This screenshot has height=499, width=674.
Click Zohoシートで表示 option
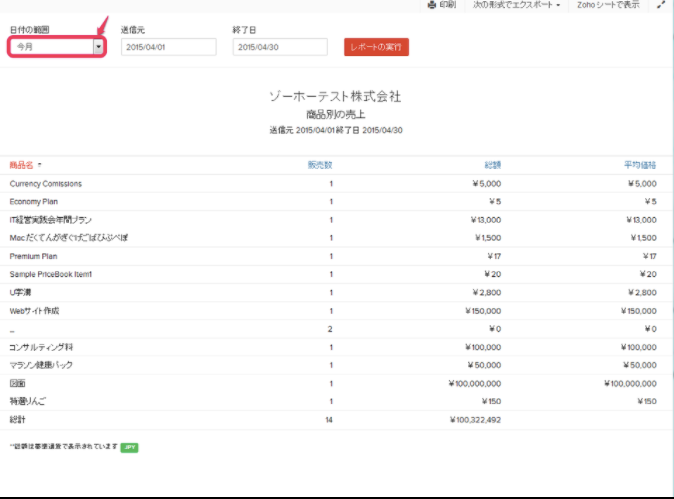[608, 5]
